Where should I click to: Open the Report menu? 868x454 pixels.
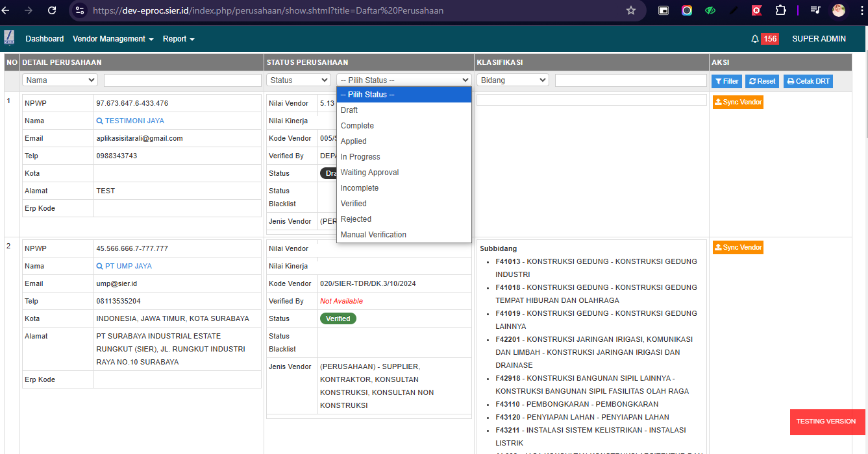[179, 39]
